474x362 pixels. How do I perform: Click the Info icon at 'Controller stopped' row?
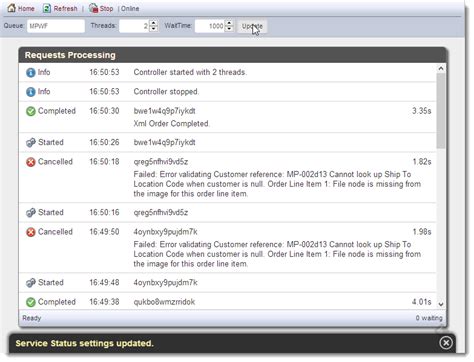[31, 92]
